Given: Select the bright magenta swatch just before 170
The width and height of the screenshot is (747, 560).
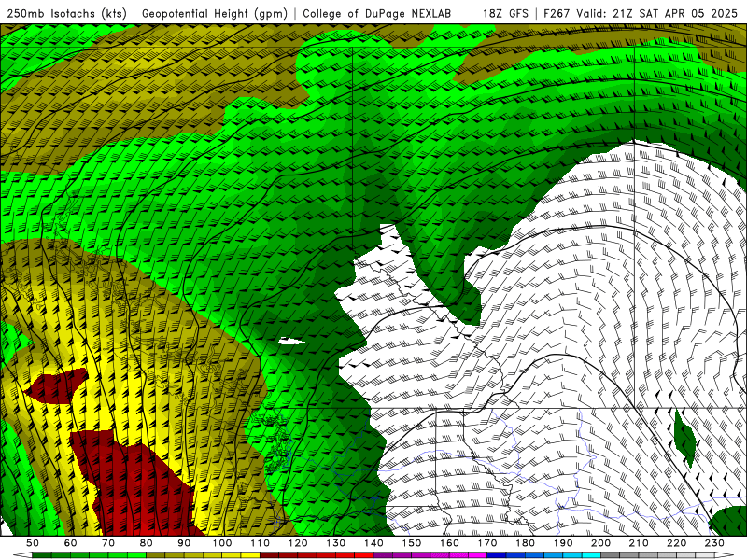Looking at the screenshot, I should click(477, 554).
